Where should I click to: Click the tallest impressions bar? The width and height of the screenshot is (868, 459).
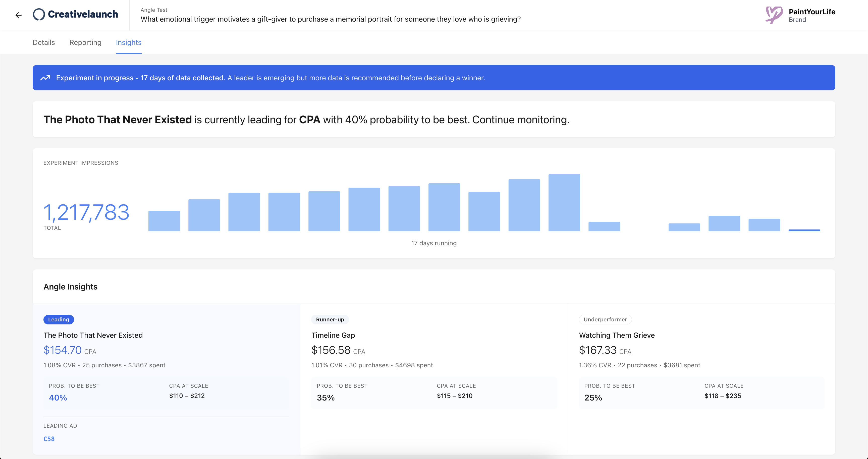point(564,203)
